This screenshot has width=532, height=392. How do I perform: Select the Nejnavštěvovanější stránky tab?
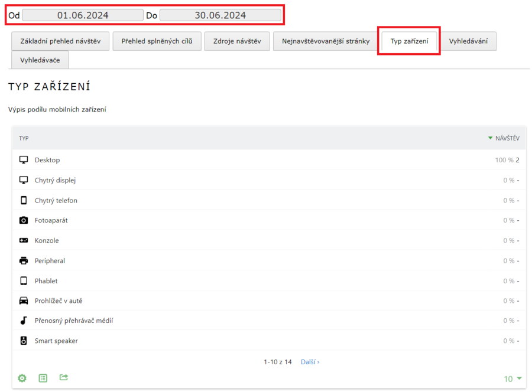click(x=326, y=41)
